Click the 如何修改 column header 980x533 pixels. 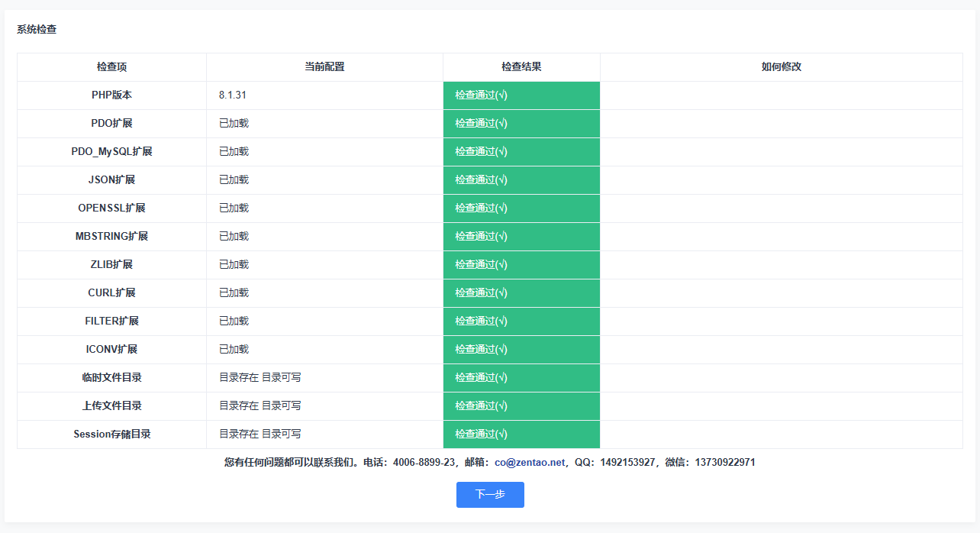pos(781,67)
